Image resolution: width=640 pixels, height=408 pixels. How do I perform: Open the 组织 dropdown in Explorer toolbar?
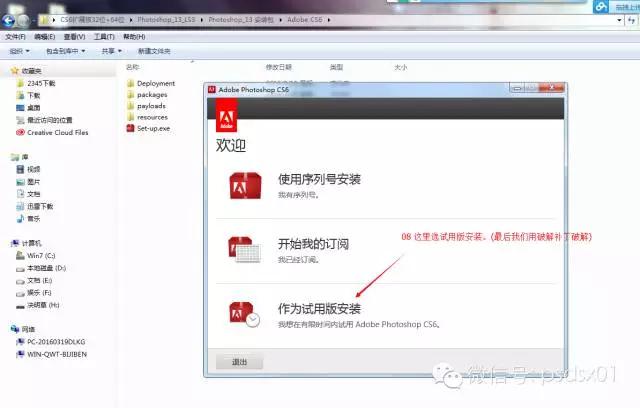coord(20,51)
